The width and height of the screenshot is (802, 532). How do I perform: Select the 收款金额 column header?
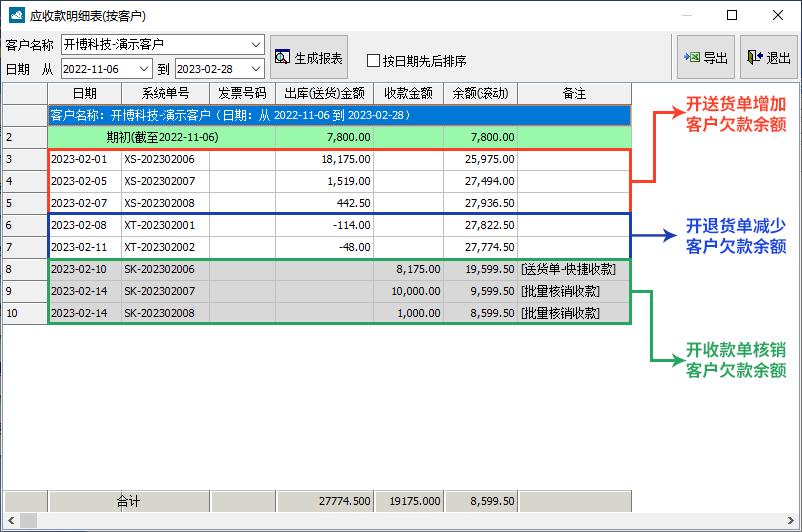409,93
